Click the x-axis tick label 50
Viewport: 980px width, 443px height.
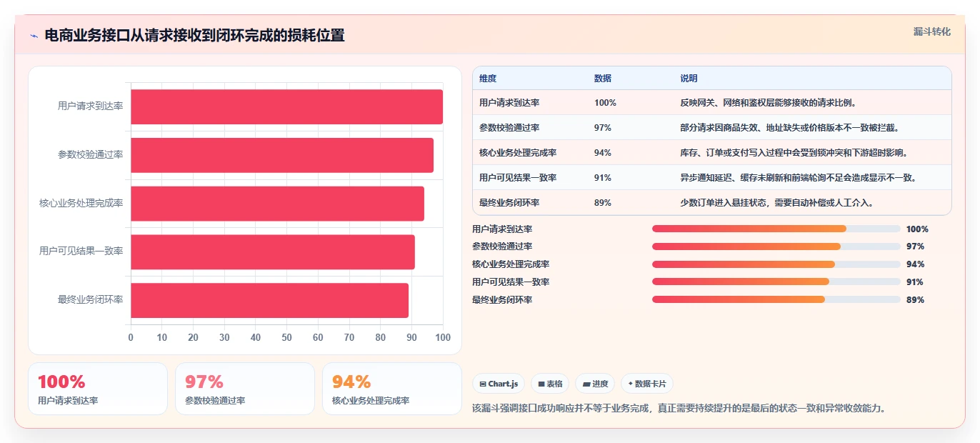[x=286, y=337]
